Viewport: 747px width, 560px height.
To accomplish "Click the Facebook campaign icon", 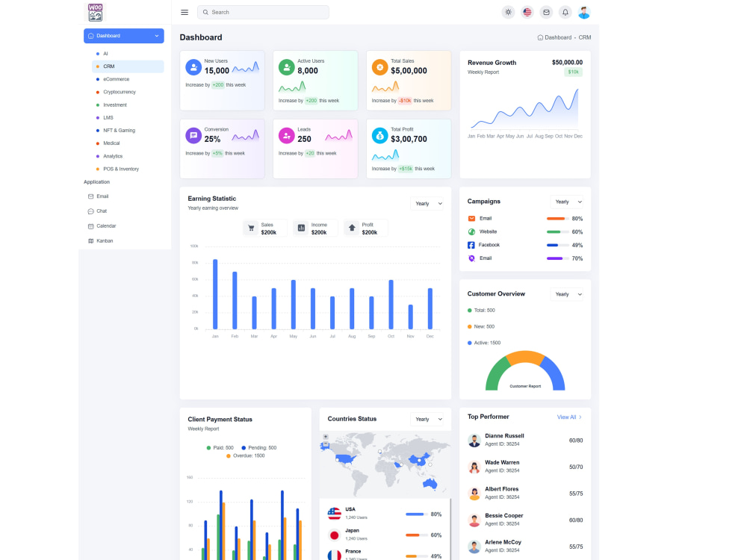I will coord(471,245).
